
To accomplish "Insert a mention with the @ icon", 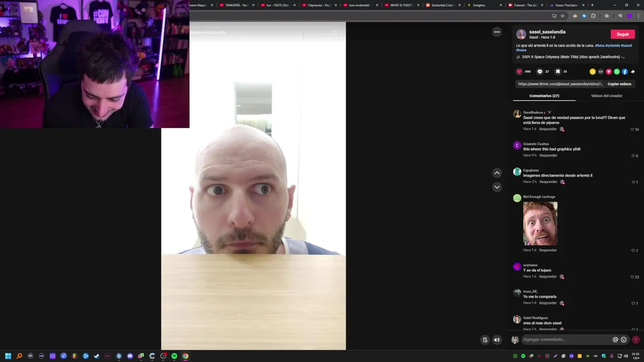I will [615, 339].
